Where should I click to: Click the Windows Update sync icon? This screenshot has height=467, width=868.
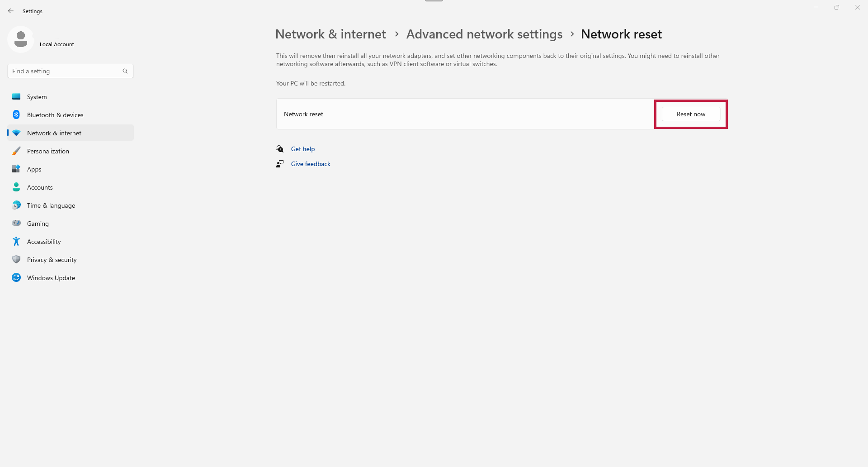(16, 278)
